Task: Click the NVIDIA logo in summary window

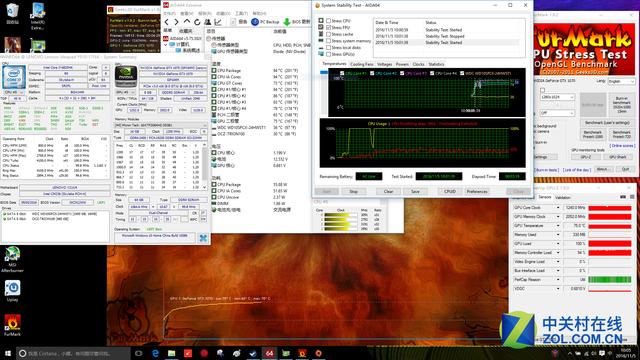Action: pos(126,76)
